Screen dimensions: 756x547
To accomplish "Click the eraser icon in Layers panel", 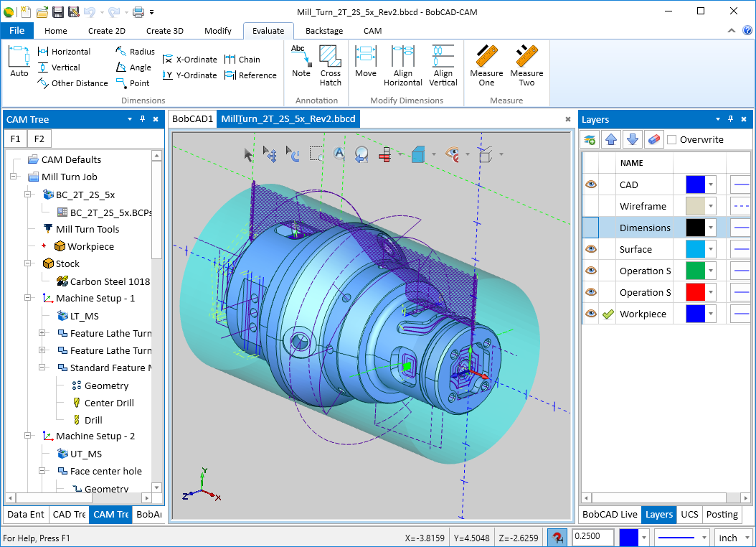I will pyautogui.click(x=653, y=139).
